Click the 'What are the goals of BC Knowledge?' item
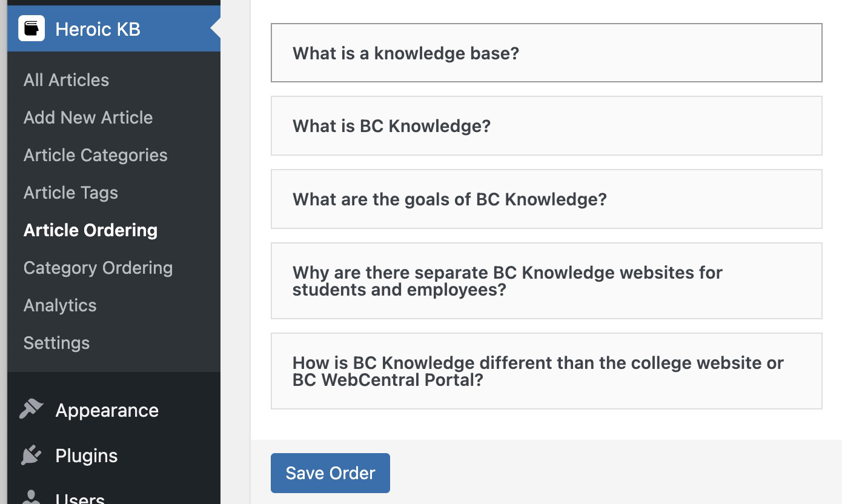This screenshot has width=842, height=504. point(546,199)
